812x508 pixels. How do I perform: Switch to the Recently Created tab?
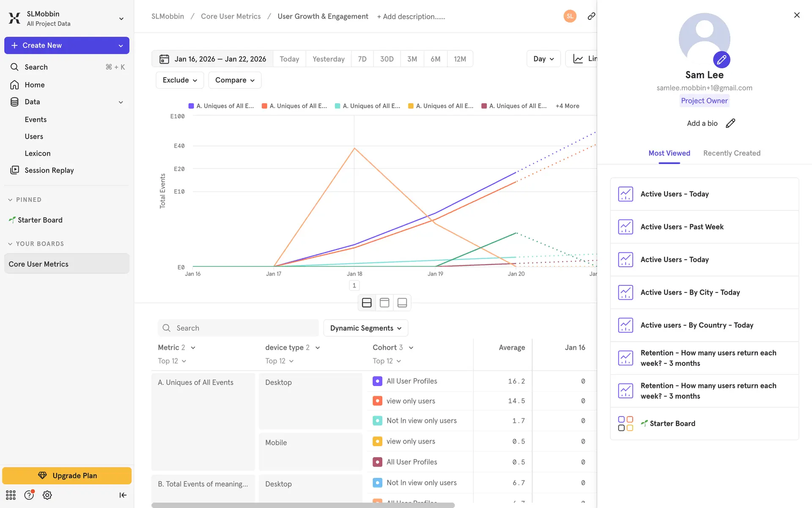(731, 153)
